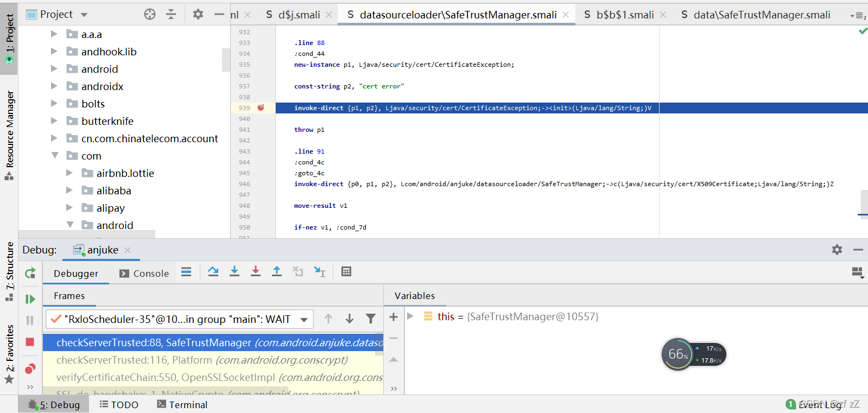Show hidden editor tabs list
Viewport: 868px width, 413px height.
click(859, 16)
